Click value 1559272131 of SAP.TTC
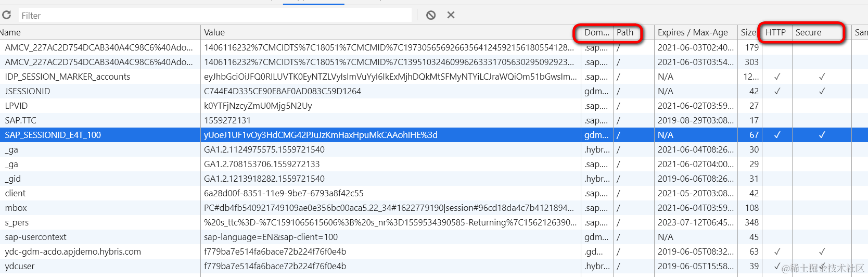The height and width of the screenshot is (277, 868). (227, 120)
